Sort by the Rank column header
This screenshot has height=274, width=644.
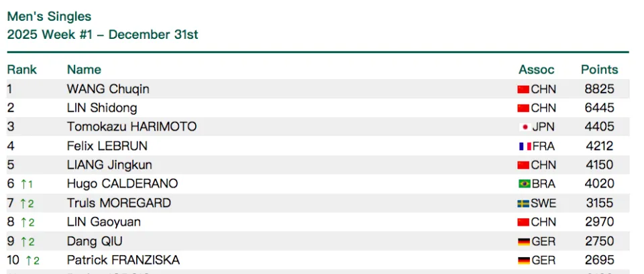(21, 70)
